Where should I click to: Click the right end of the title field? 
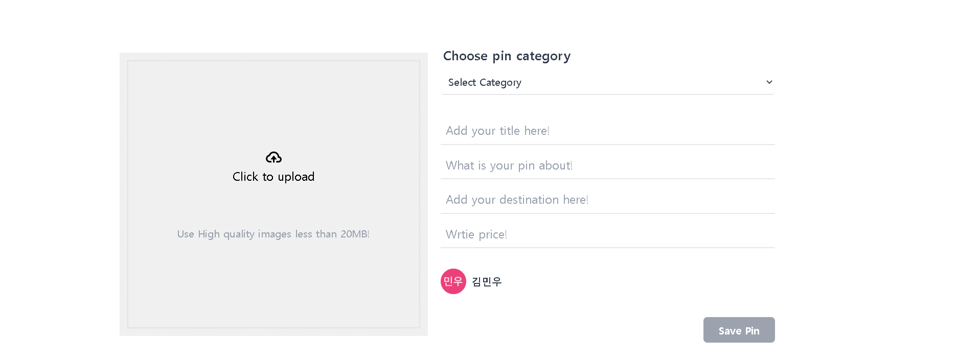[x=757, y=131]
